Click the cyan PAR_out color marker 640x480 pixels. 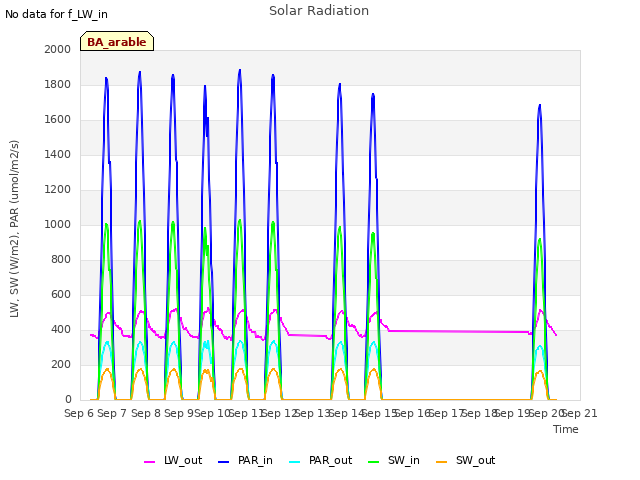(x=295, y=462)
